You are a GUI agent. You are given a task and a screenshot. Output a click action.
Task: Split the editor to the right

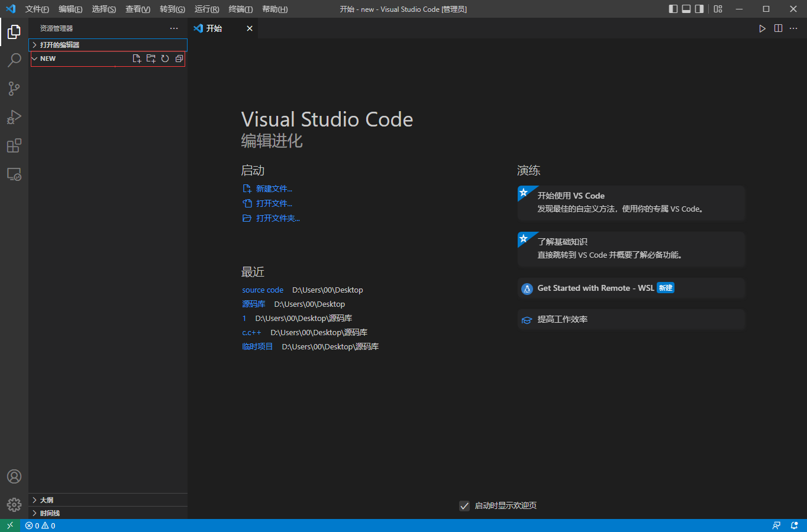click(778, 28)
